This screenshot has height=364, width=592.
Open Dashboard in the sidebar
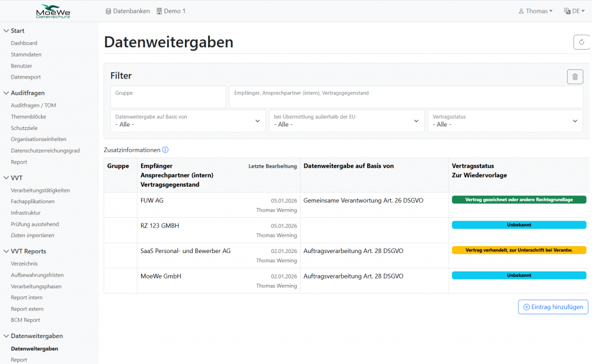tap(24, 43)
